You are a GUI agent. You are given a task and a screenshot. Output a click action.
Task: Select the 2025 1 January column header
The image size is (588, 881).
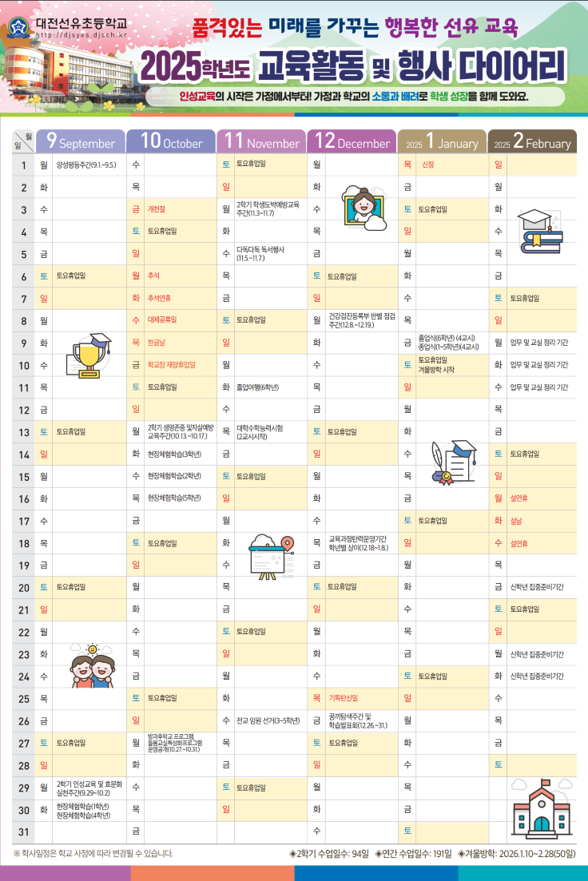coord(442,142)
